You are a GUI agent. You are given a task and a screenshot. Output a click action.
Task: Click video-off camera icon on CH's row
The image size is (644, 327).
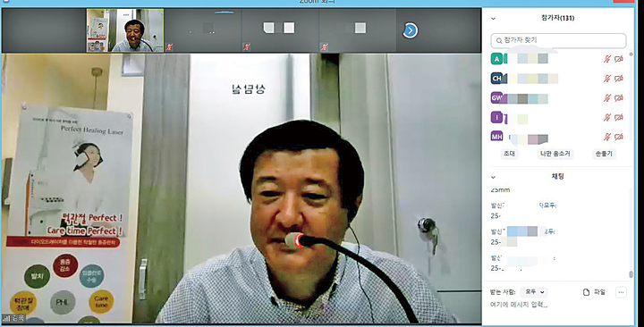coord(619,79)
